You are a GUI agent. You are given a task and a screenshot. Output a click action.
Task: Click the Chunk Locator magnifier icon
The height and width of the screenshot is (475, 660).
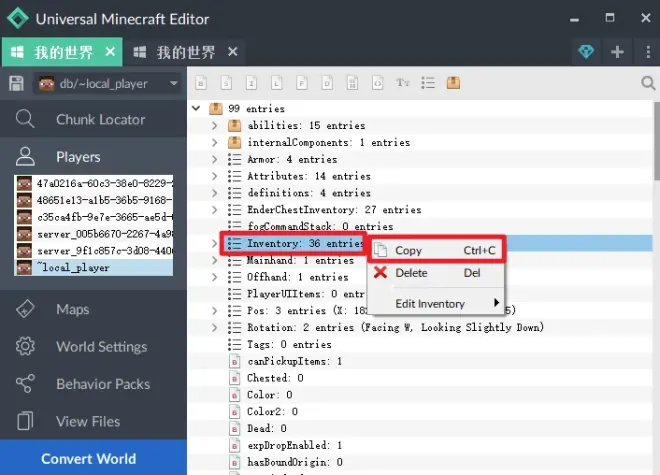25,119
